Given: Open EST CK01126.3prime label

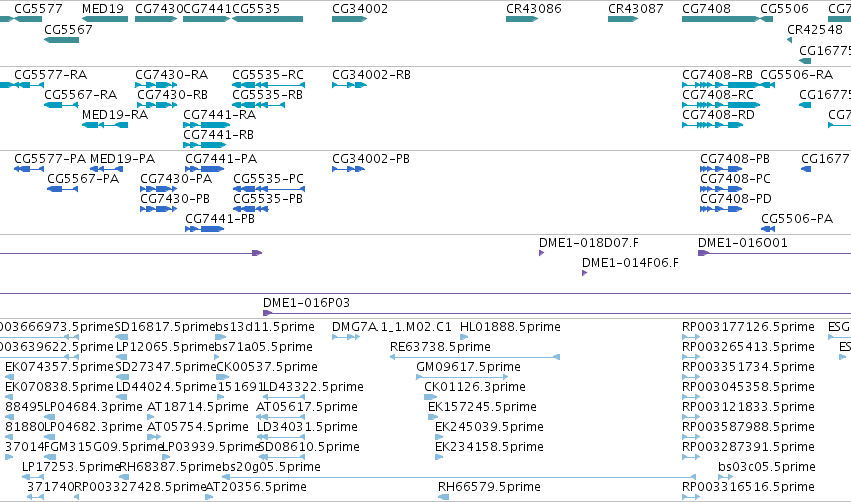Looking at the screenshot, I should 475,387.
